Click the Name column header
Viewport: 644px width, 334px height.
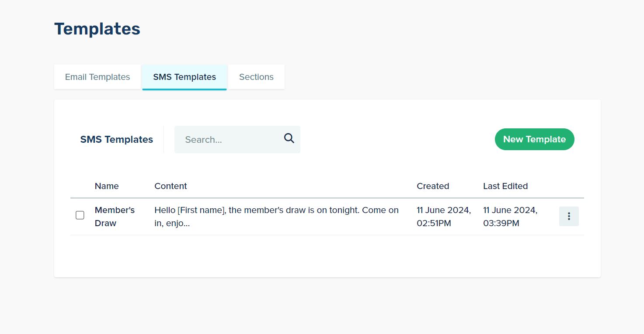click(106, 186)
